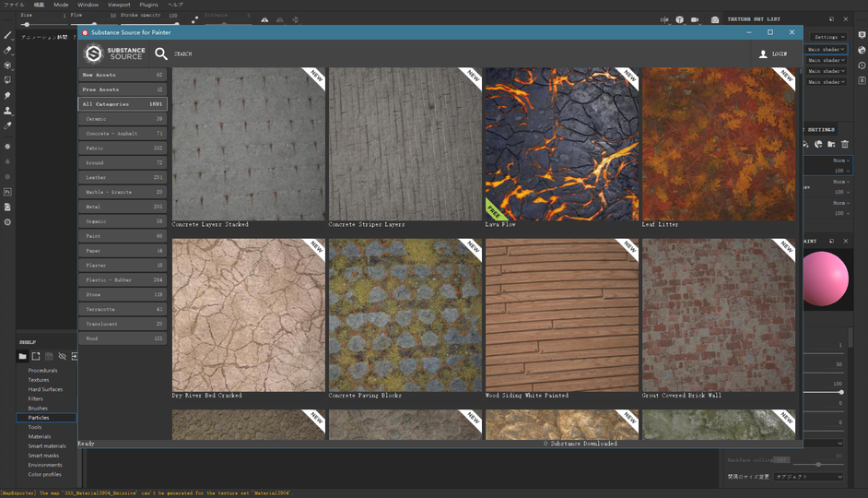Screen dimensions: 868x498
Task: Click the camera video icon in top bar
Action: 695,19
